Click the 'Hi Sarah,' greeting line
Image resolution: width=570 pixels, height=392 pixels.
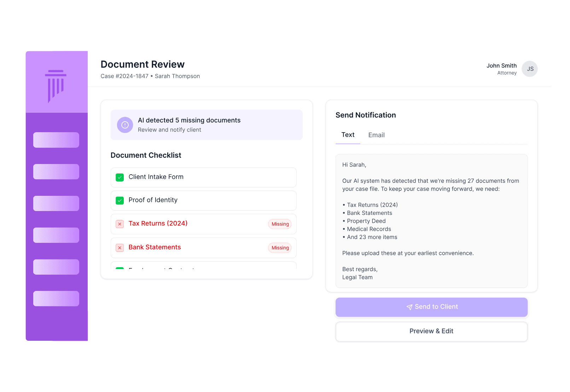(x=354, y=165)
